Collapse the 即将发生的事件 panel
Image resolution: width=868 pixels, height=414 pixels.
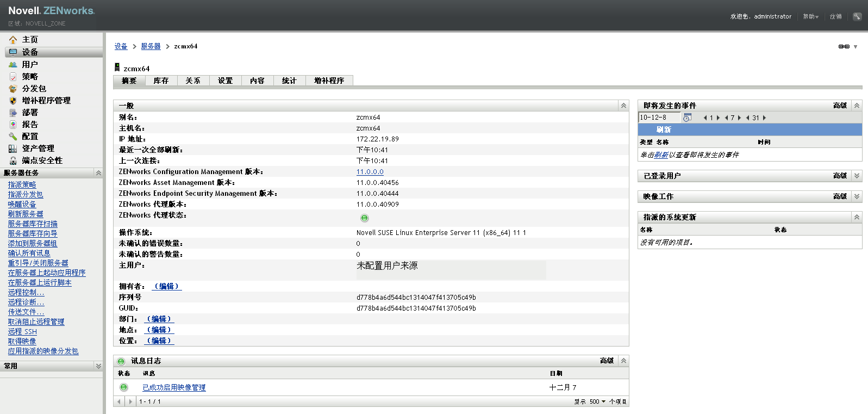click(x=857, y=106)
